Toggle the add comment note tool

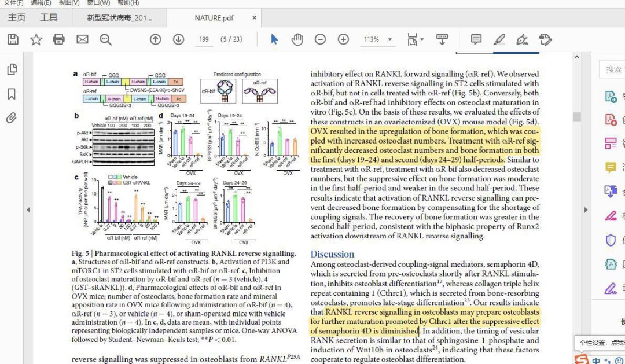tap(476, 39)
